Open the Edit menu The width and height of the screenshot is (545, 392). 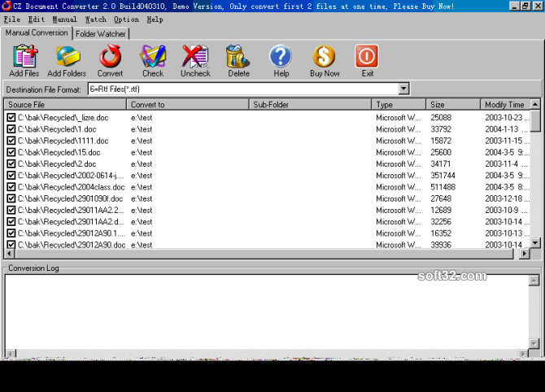pos(36,20)
